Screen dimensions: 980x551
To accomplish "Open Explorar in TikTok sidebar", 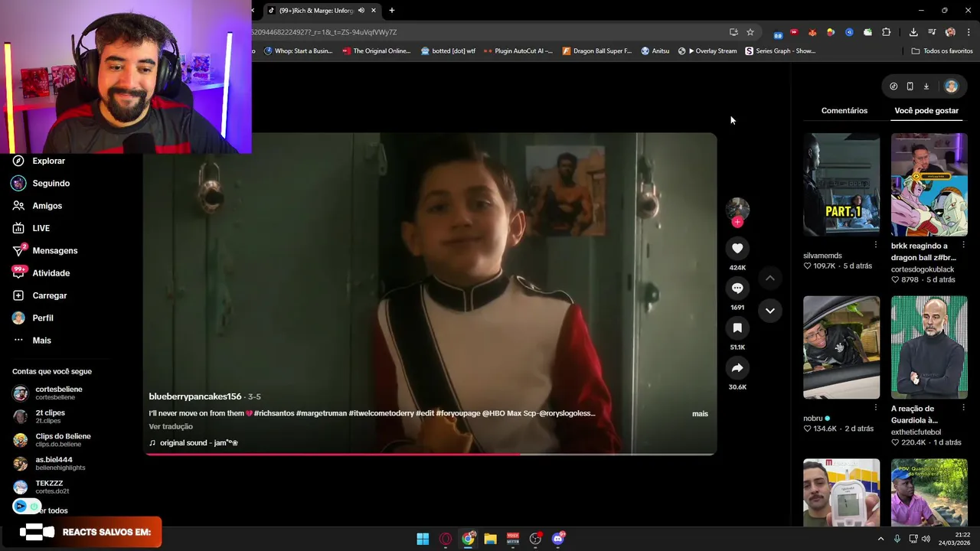I will (40, 161).
